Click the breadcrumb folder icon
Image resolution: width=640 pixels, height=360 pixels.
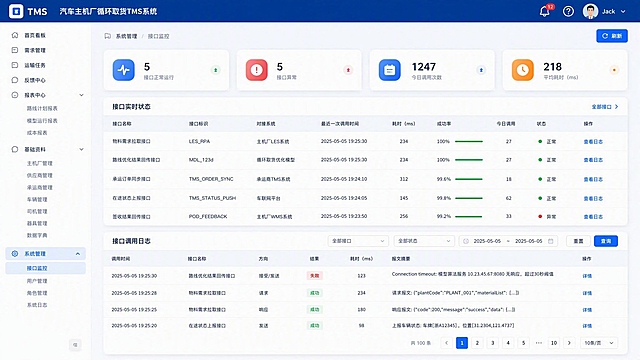(x=108, y=36)
